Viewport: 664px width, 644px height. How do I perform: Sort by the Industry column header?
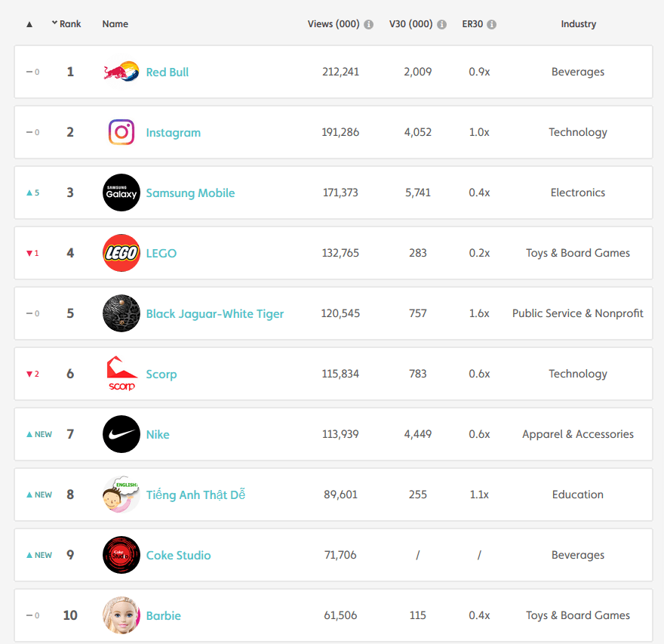click(x=579, y=24)
